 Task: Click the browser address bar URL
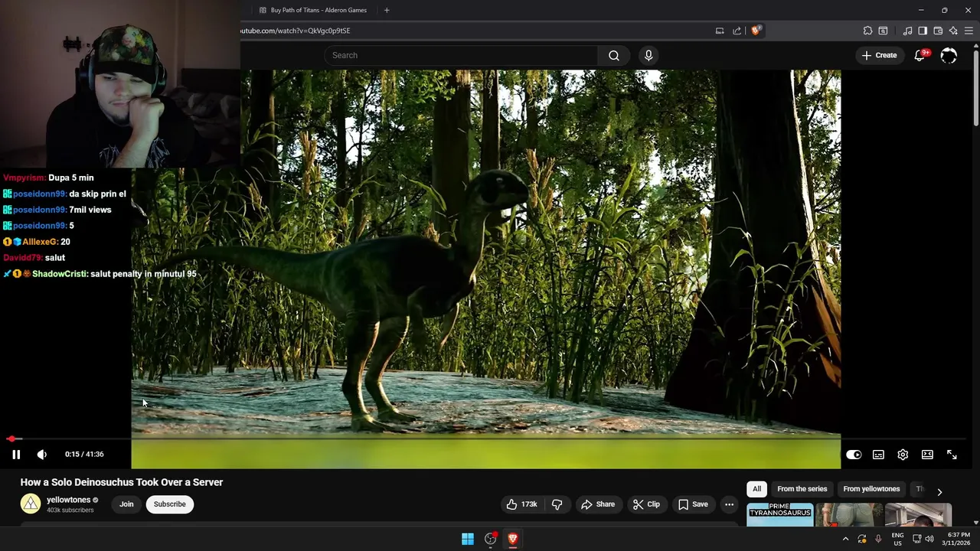pos(296,31)
